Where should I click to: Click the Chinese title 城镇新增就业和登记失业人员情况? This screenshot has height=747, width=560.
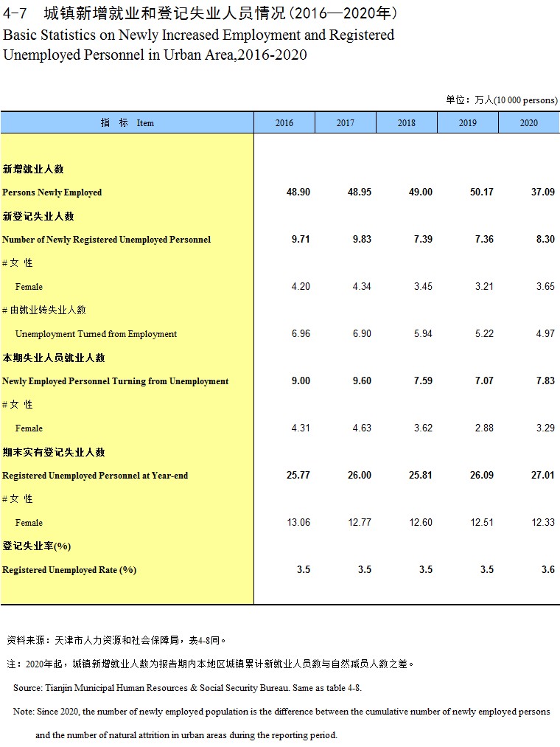point(165,13)
